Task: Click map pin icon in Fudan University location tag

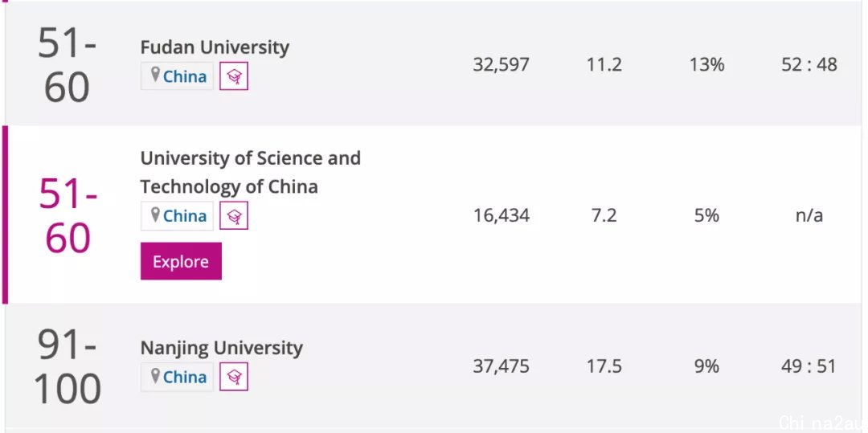Action: pos(156,75)
